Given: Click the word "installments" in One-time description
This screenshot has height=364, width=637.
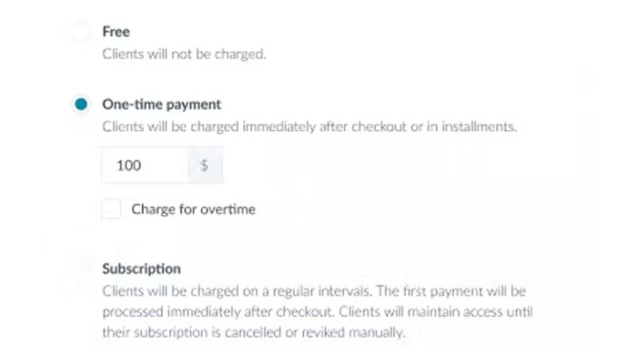Looking at the screenshot, I should [x=476, y=126].
